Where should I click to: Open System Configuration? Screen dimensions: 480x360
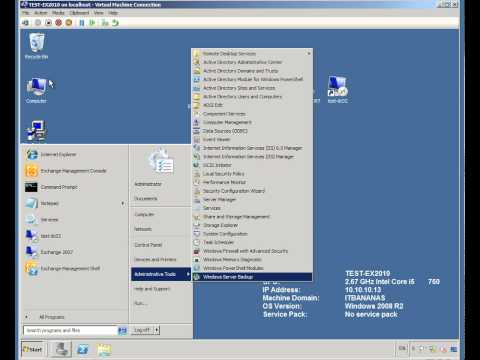pyautogui.click(x=252, y=234)
